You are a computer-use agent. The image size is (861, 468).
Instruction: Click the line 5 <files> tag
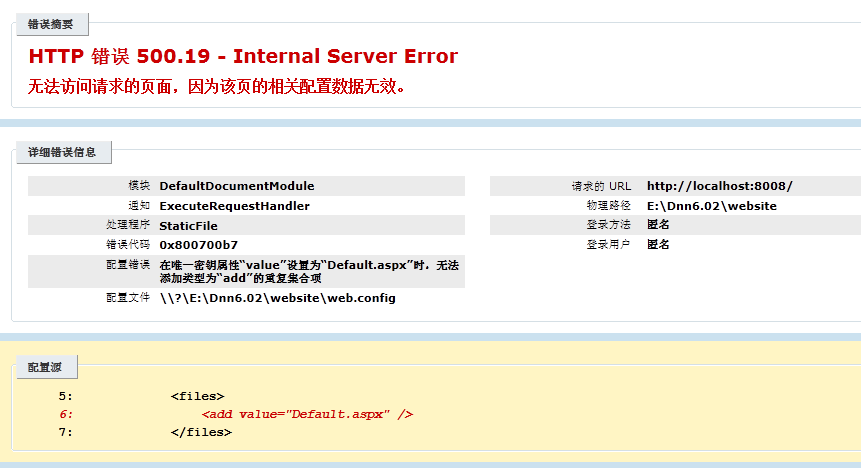(x=198, y=396)
